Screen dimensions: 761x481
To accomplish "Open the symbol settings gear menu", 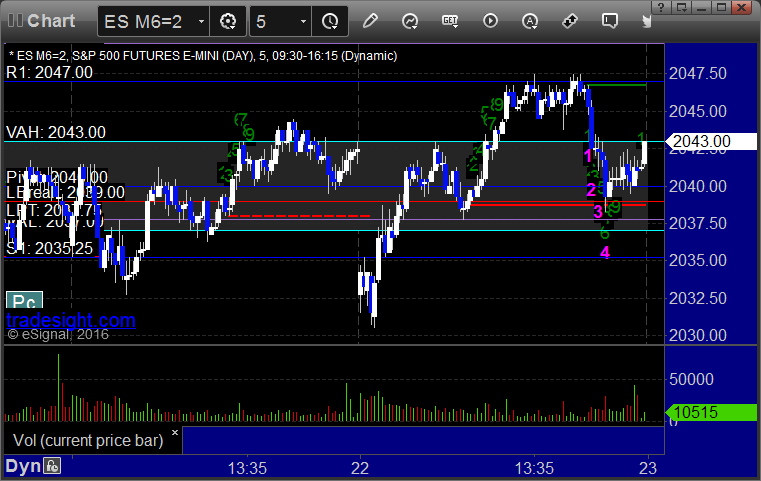I will pyautogui.click(x=228, y=21).
